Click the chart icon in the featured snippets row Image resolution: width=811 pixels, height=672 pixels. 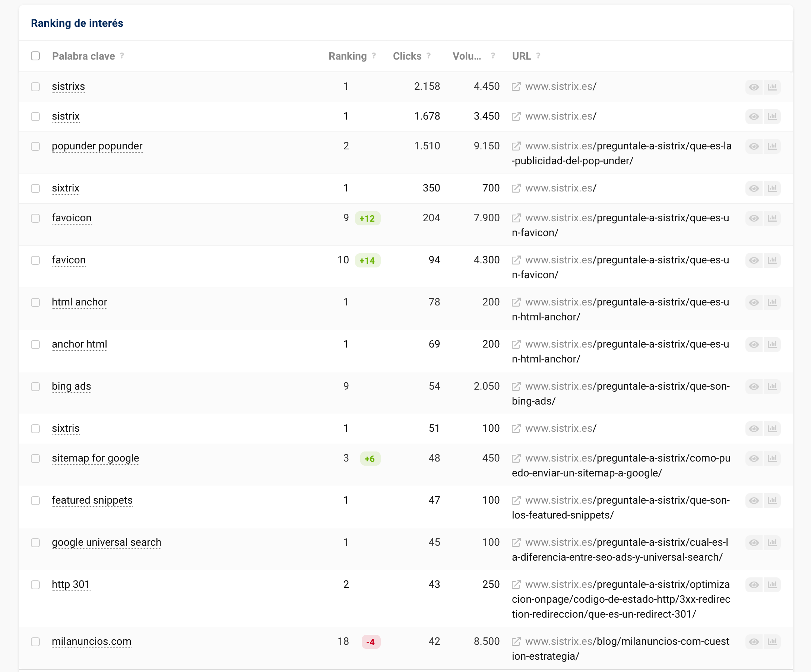tap(772, 501)
